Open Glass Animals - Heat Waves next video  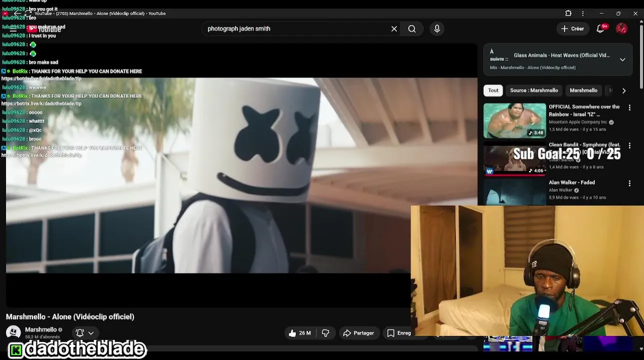[x=561, y=55]
